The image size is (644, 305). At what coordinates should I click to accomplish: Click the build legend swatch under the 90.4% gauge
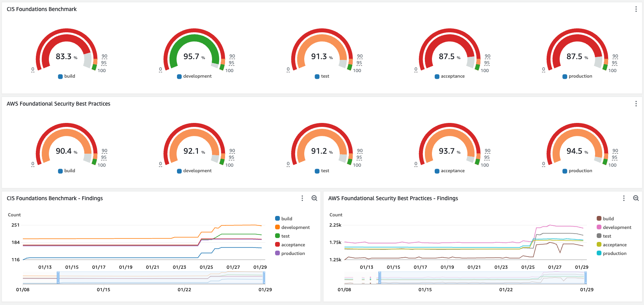coord(60,171)
